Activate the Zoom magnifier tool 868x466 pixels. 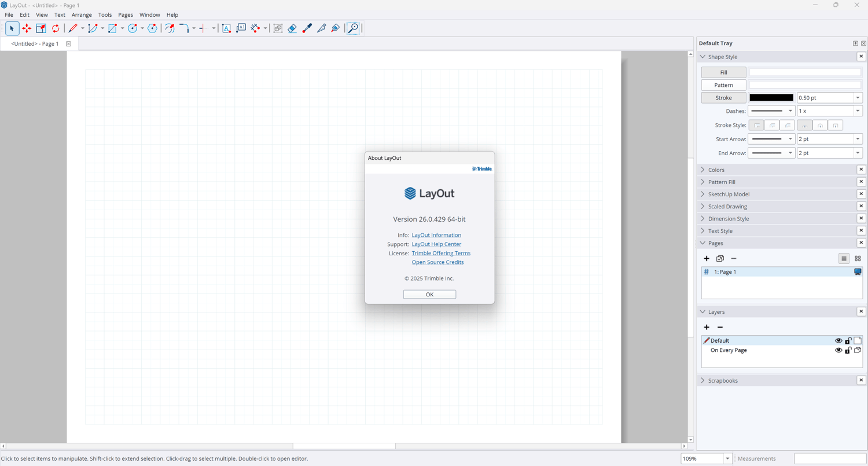pos(353,28)
